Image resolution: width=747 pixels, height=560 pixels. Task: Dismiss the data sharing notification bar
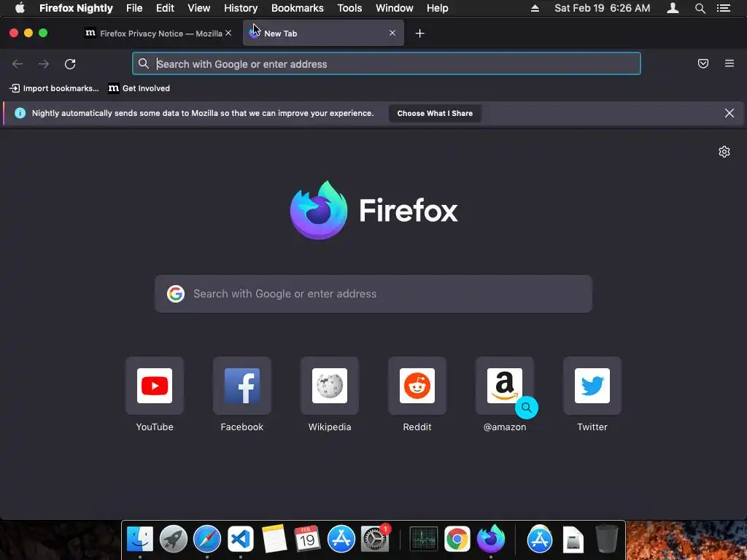[729, 113]
